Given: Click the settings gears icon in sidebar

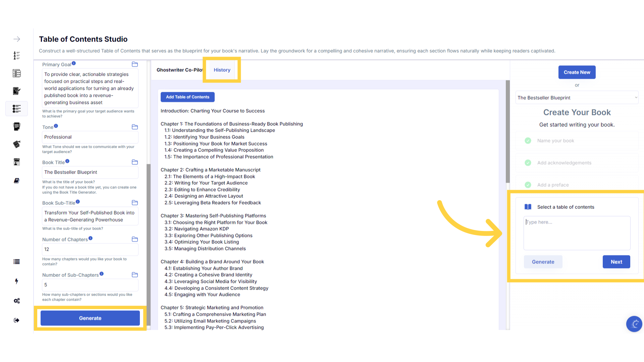Looking at the screenshot, I should pos(17,301).
